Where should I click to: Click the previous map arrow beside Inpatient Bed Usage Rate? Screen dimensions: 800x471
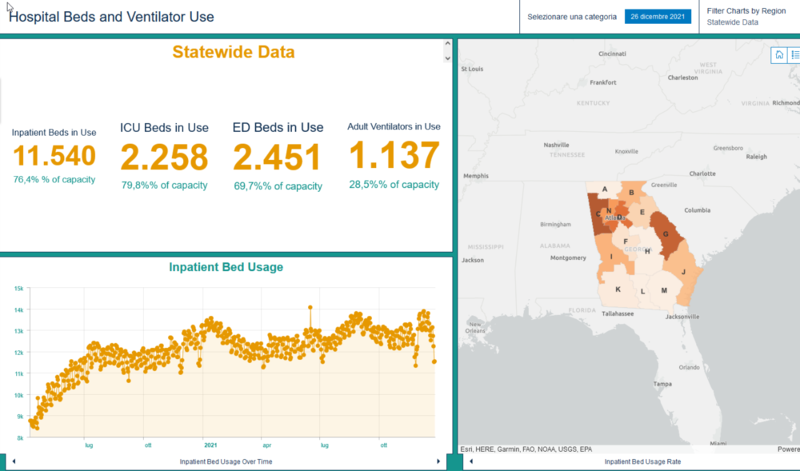[470, 462]
